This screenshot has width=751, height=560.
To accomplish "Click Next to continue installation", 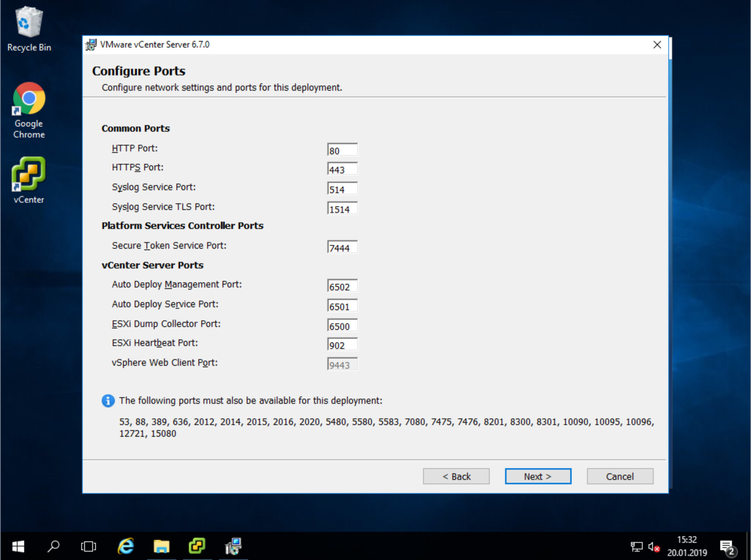I will pyautogui.click(x=538, y=476).
